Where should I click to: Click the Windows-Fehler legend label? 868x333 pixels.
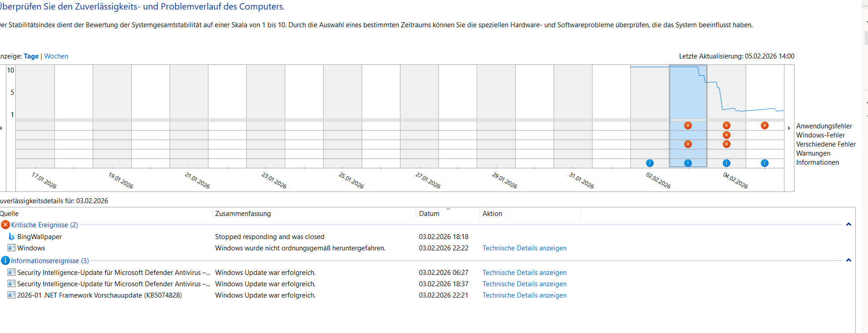pyautogui.click(x=820, y=135)
